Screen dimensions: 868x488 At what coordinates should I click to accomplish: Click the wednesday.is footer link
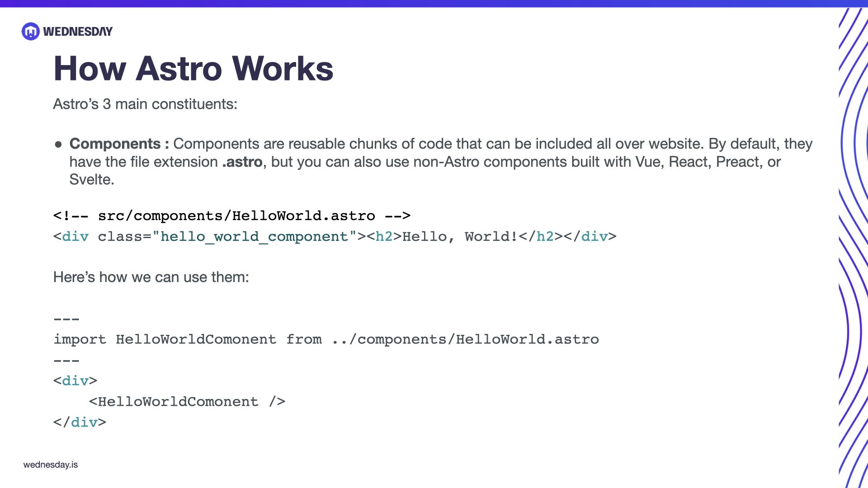51,465
